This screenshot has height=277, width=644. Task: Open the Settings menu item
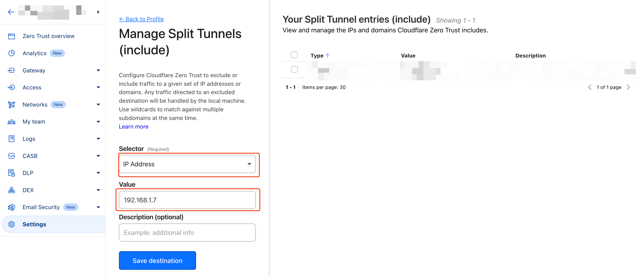pyautogui.click(x=34, y=224)
